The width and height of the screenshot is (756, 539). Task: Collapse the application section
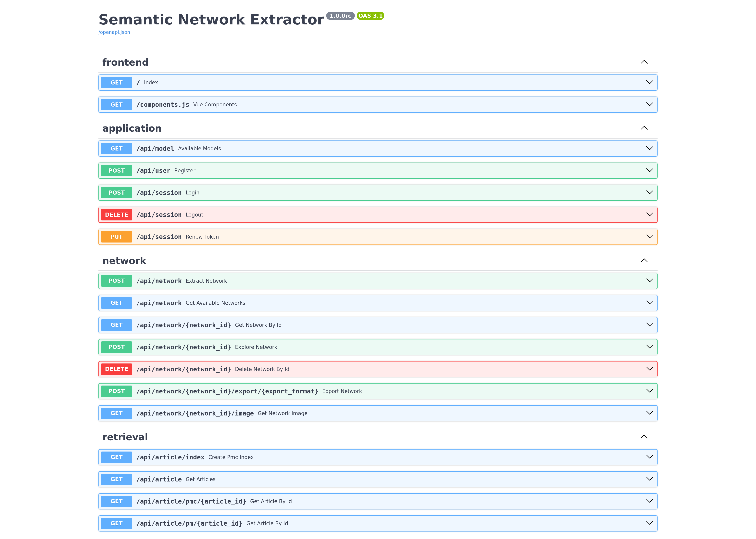[x=644, y=128]
